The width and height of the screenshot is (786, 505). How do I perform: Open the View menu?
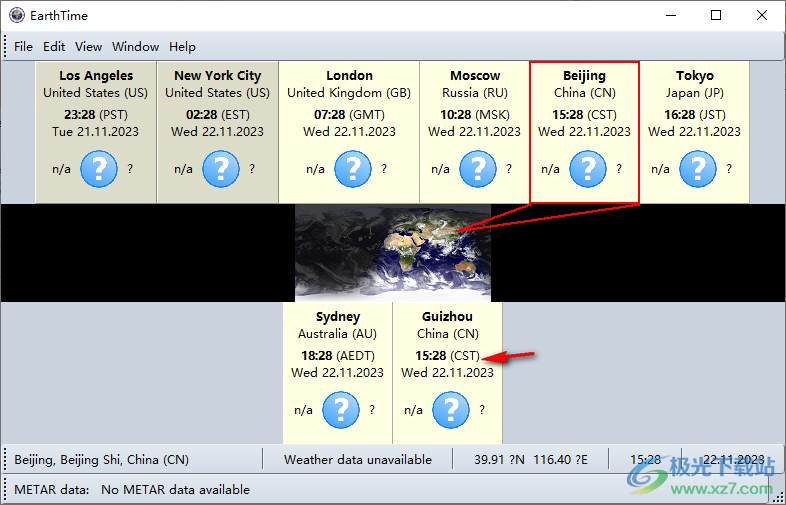pos(89,47)
